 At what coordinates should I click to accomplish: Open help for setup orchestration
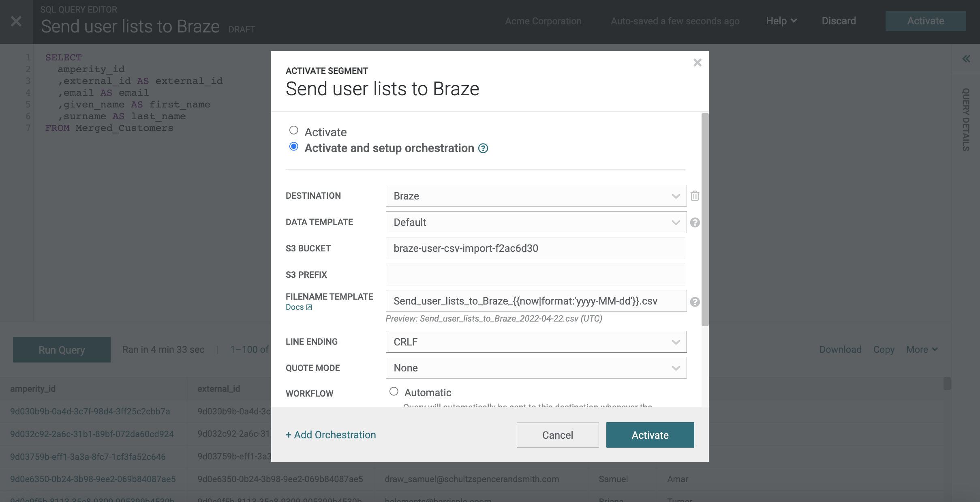pos(483,148)
